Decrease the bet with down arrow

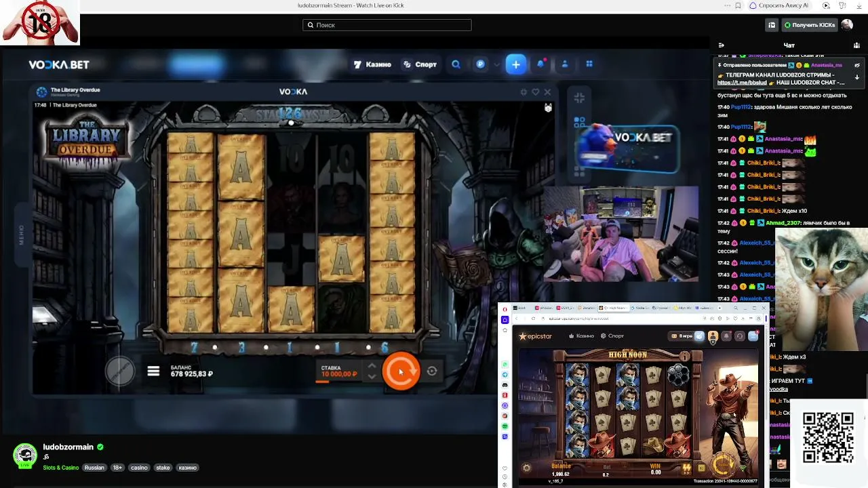[x=372, y=375]
